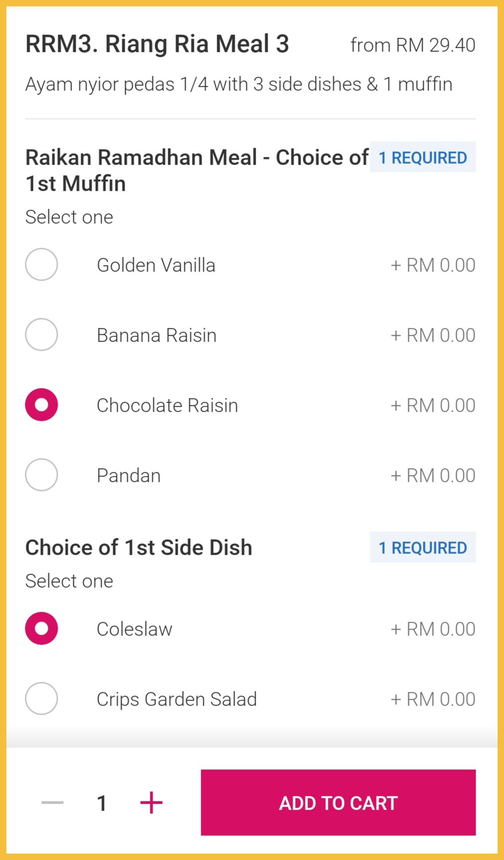Click the selected Chocolate Raisin radio button
The image size is (504, 860).
click(41, 405)
